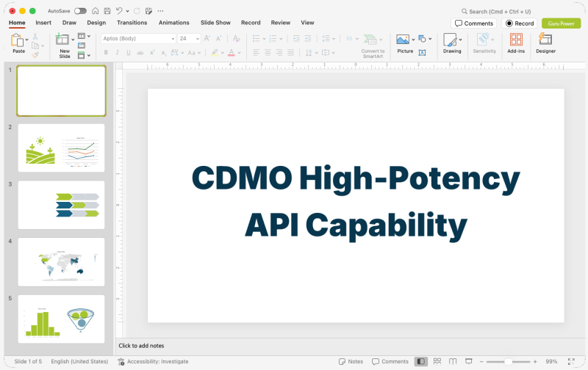Align text left
This screenshot has height=370, width=588.
point(256,53)
